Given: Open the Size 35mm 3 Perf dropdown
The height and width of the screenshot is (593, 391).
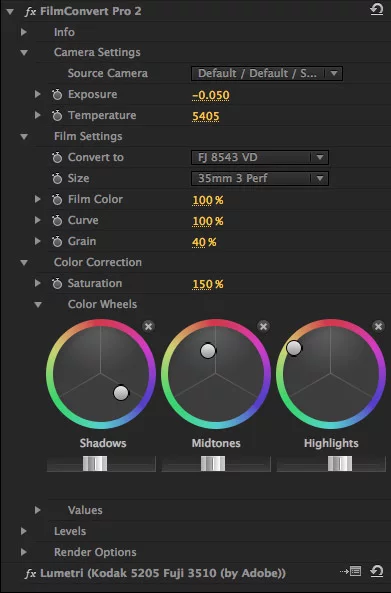Looking at the screenshot, I should 260,178.
